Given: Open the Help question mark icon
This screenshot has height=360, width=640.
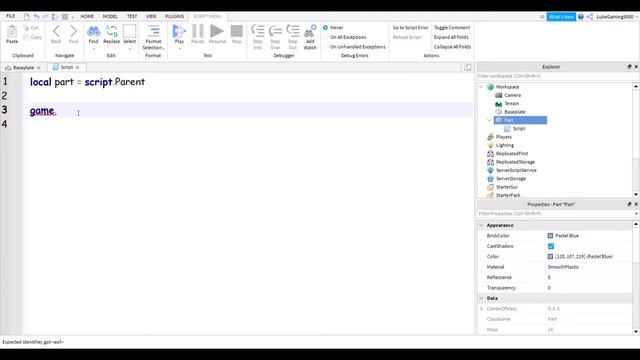Looking at the screenshot, I should [581, 17].
